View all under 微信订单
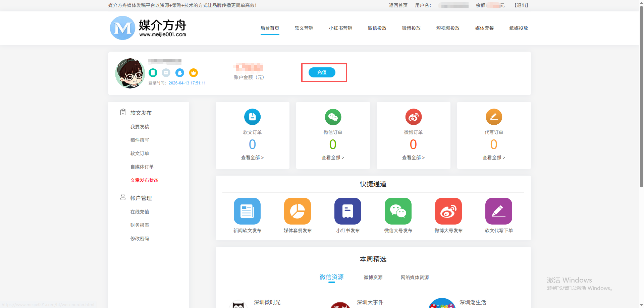Image resolution: width=644 pixels, height=308 pixels. pos(333,158)
